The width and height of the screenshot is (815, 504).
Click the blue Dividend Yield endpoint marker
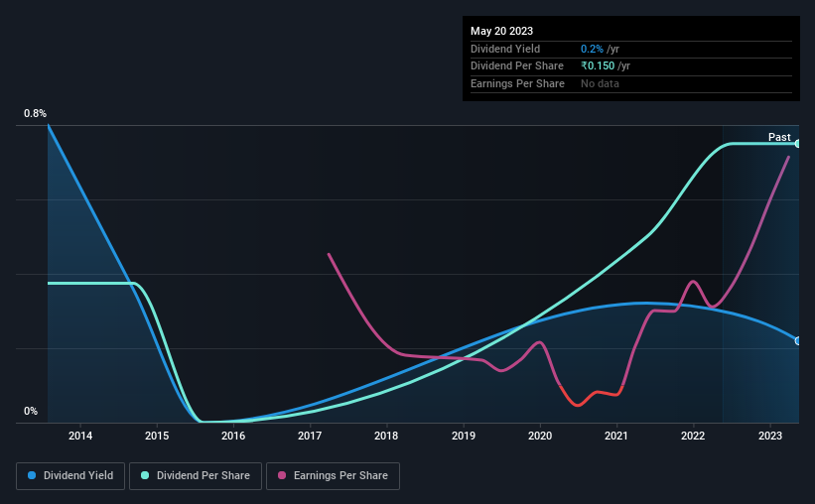point(797,341)
